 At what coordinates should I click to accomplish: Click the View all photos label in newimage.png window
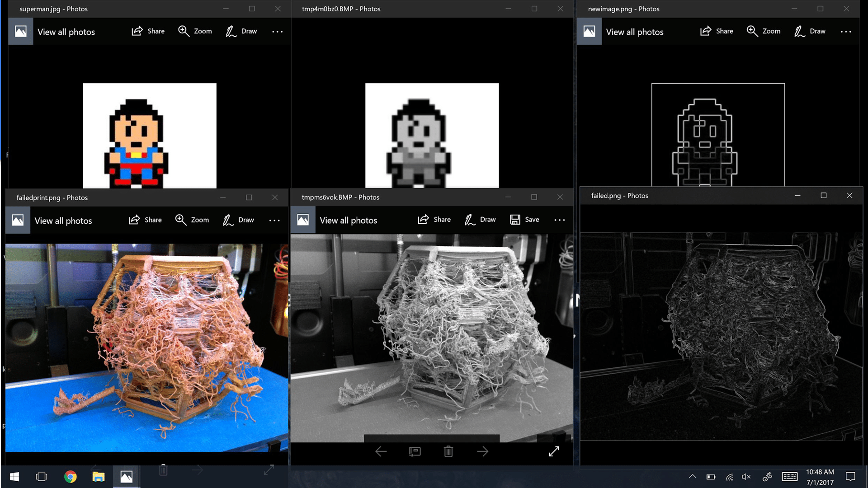(635, 32)
